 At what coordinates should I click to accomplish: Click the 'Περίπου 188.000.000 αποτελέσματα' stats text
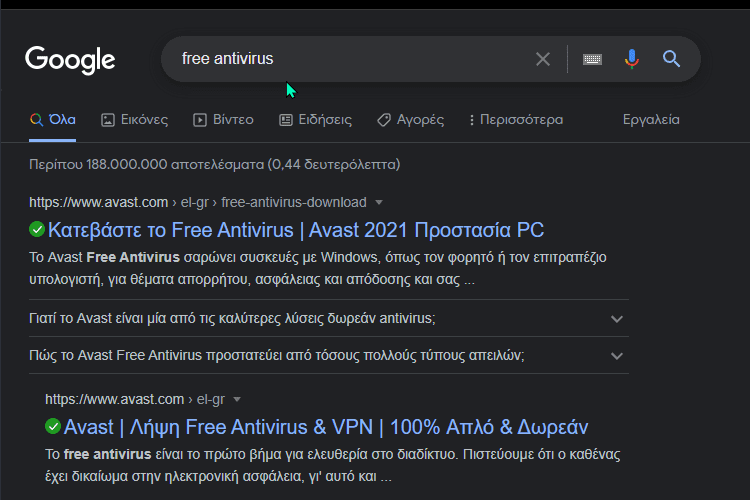[215, 164]
